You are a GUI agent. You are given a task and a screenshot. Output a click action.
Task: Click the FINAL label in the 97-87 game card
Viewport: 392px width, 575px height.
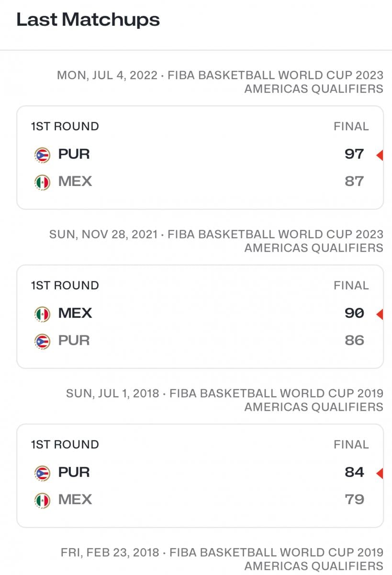(351, 126)
